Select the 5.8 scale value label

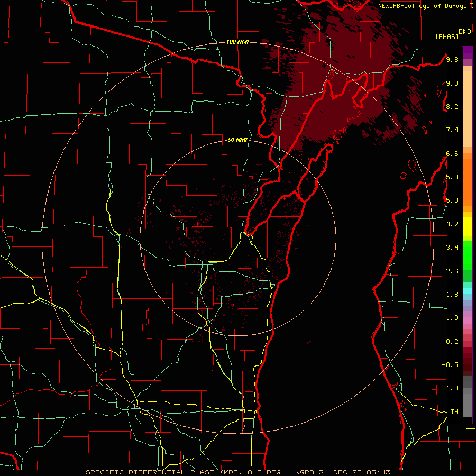click(452, 177)
